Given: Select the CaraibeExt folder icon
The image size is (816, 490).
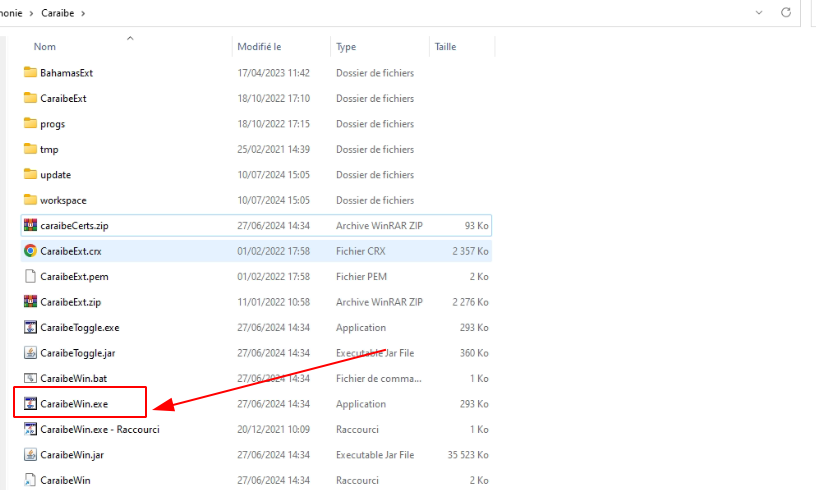Looking at the screenshot, I should click(x=30, y=98).
